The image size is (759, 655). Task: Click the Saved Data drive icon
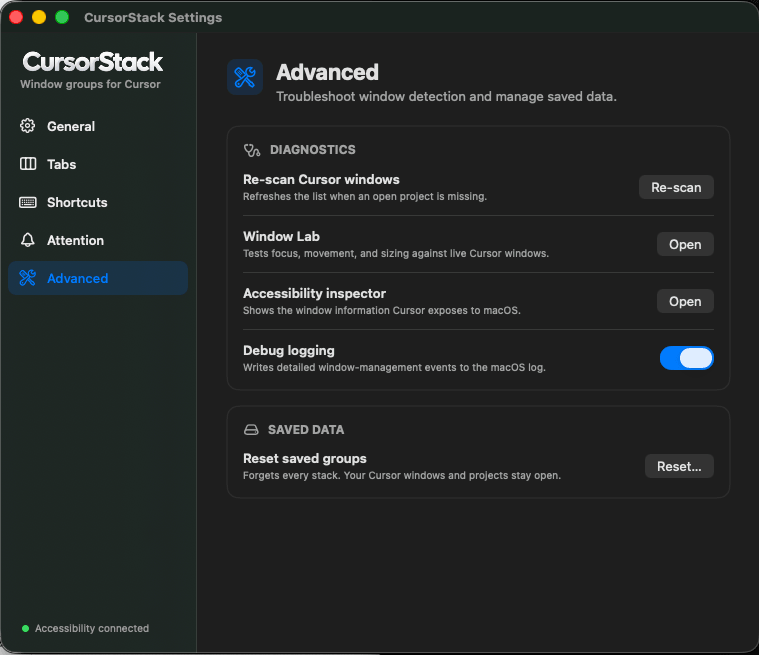pyautogui.click(x=251, y=430)
